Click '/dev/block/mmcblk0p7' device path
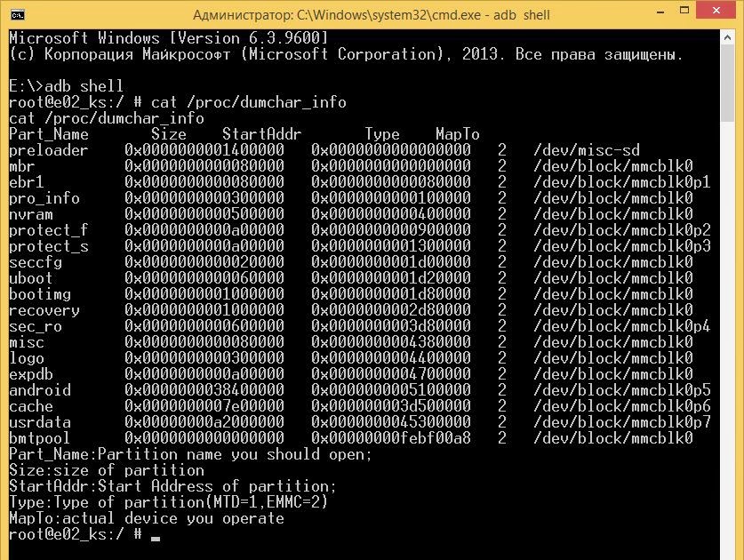This screenshot has height=560, width=744. coord(622,422)
